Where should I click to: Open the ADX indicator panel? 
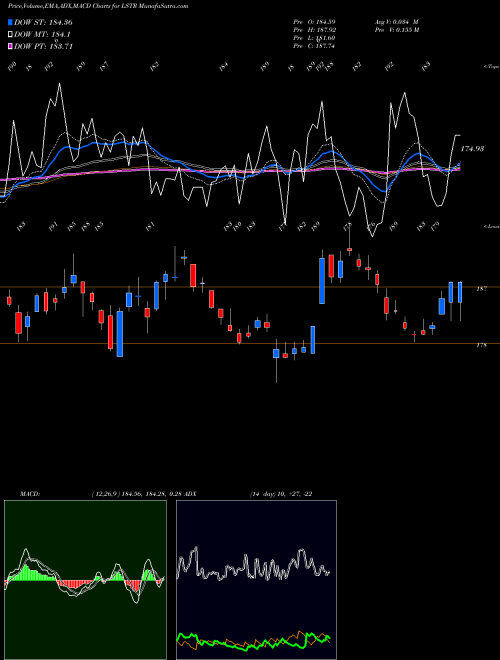pyautogui.click(x=256, y=580)
